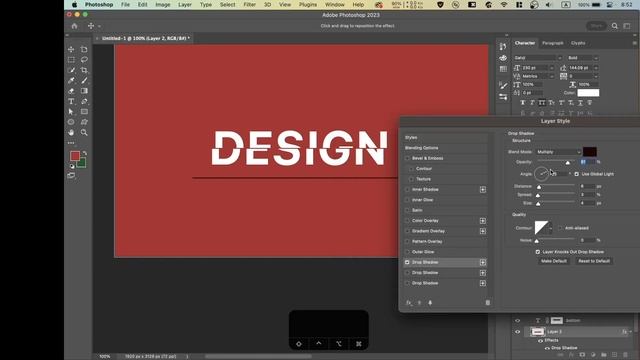The width and height of the screenshot is (640, 360).
Task: Switch to the Glyphs tab
Action: click(578, 43)
